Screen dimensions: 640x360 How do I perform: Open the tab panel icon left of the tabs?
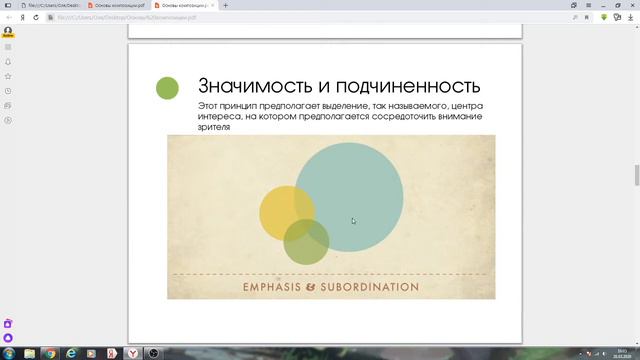point(8,5)
